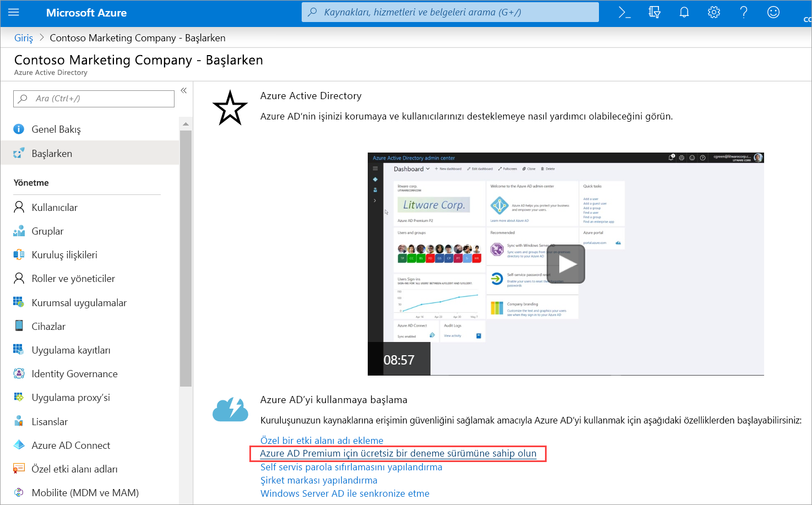The width and height of the screenshot is (812, 505).
Task: Click the Roller ve yöneticiler icon
Action: pos(19,278)
